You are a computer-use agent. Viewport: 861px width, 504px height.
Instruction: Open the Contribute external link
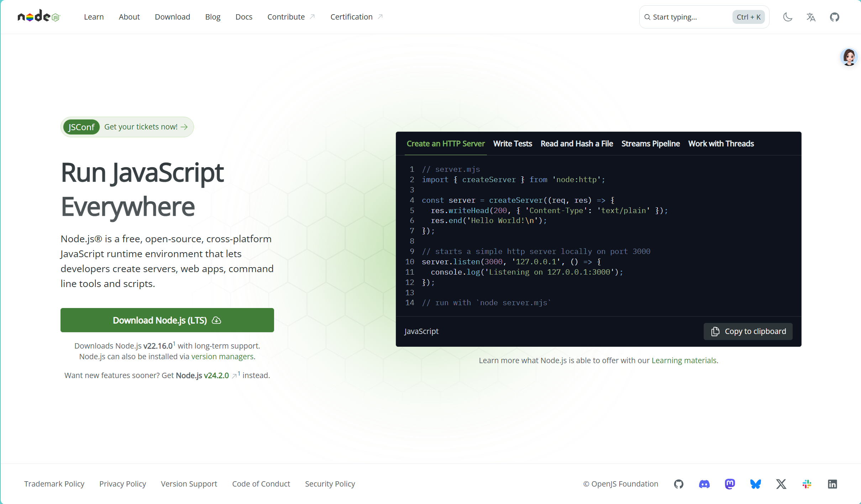(x=291, y=17)
